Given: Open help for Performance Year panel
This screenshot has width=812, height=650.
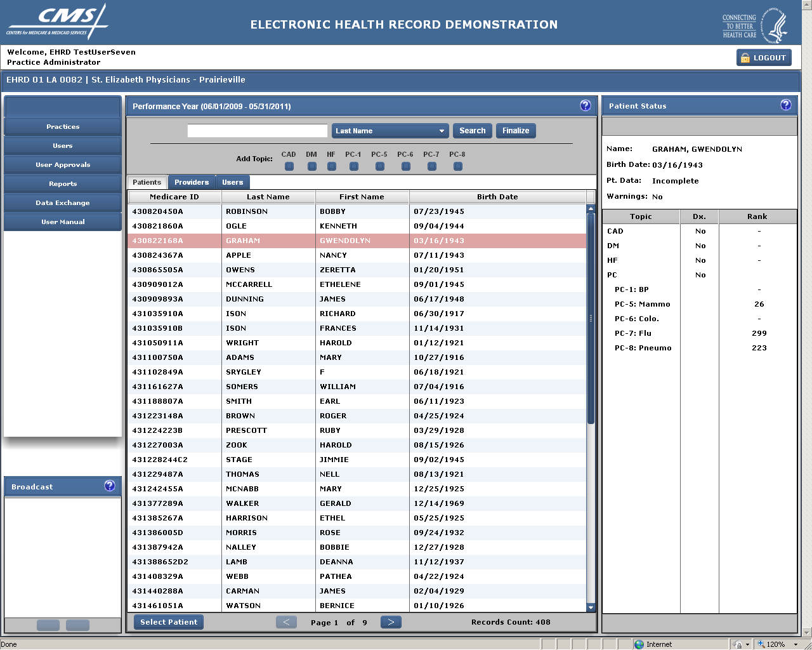Looking at the screenshot, I should pos(585,105).
